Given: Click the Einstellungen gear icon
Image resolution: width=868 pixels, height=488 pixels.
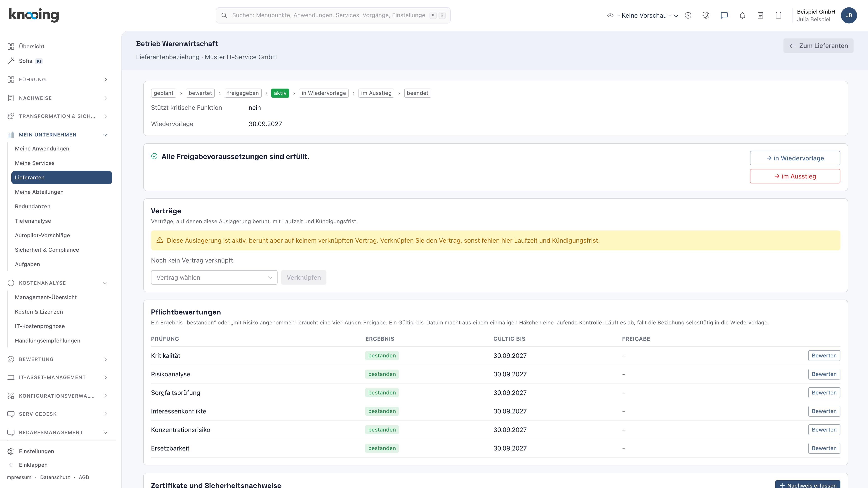Looking at the screenshot, I should [x=11, y=451].
